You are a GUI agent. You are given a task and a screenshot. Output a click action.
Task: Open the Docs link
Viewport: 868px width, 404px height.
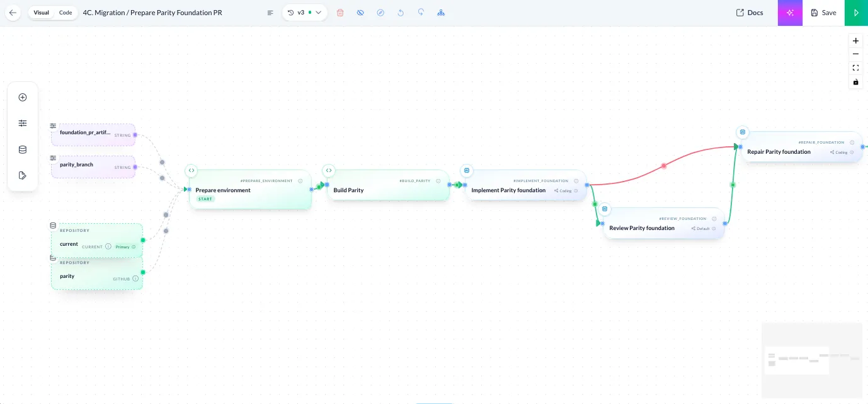750,13
